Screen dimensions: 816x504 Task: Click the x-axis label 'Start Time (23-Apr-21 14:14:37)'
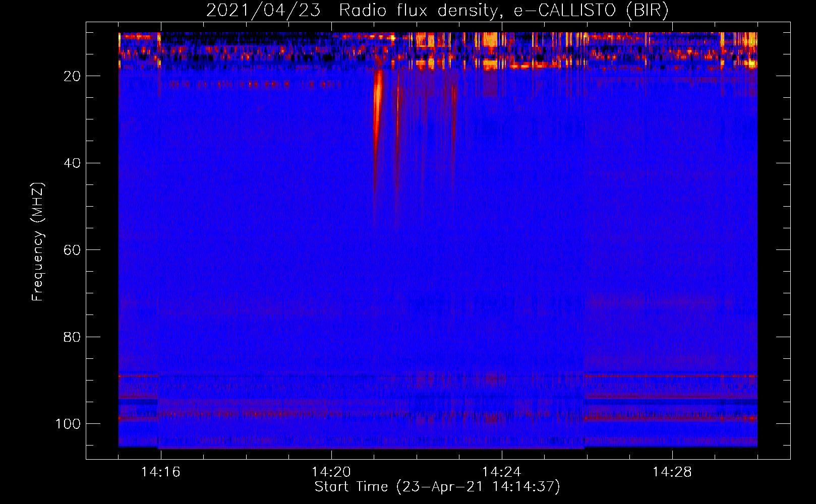(437, 487)
